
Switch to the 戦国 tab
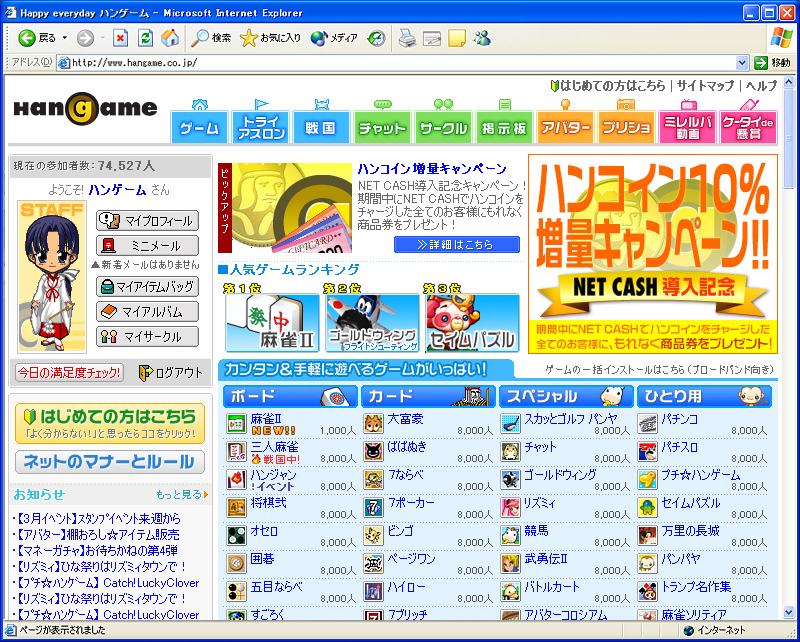(x=321, y=127)
